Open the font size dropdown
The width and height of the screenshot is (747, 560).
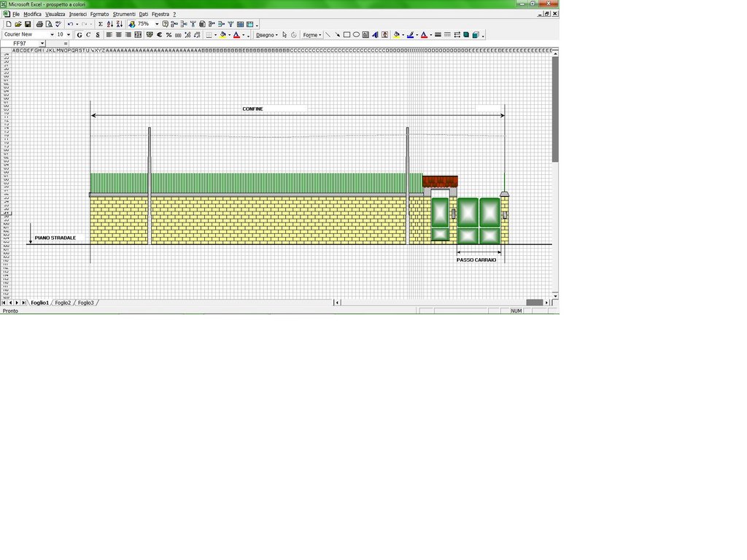(68, 35)
